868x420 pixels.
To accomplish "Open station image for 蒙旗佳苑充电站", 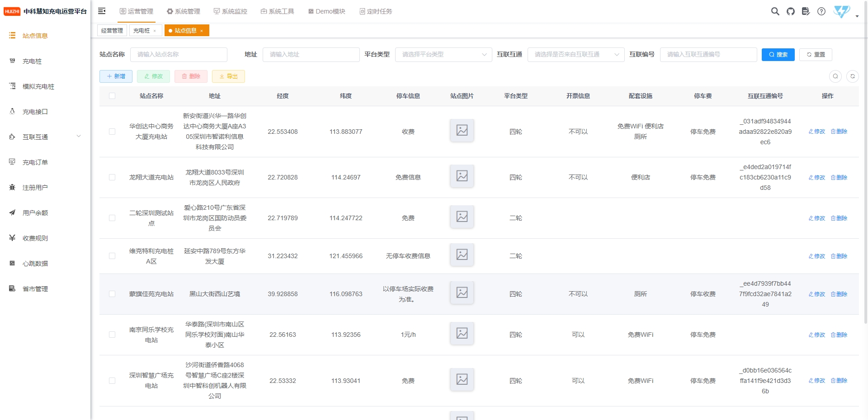I will pos(462,293).
